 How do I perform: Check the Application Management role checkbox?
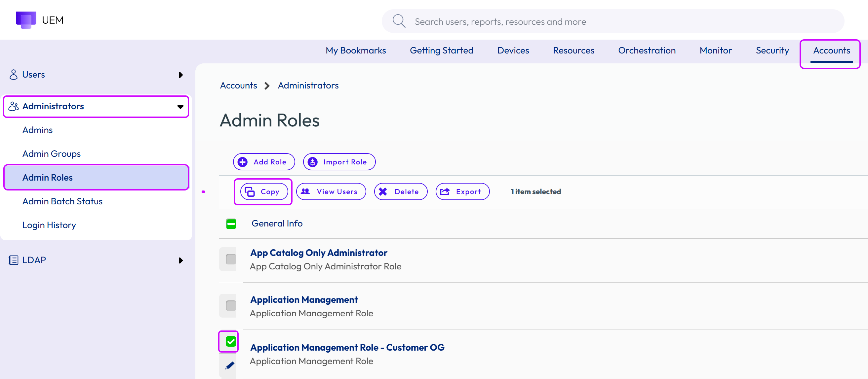pyautogui.click(x=231, y=306)
